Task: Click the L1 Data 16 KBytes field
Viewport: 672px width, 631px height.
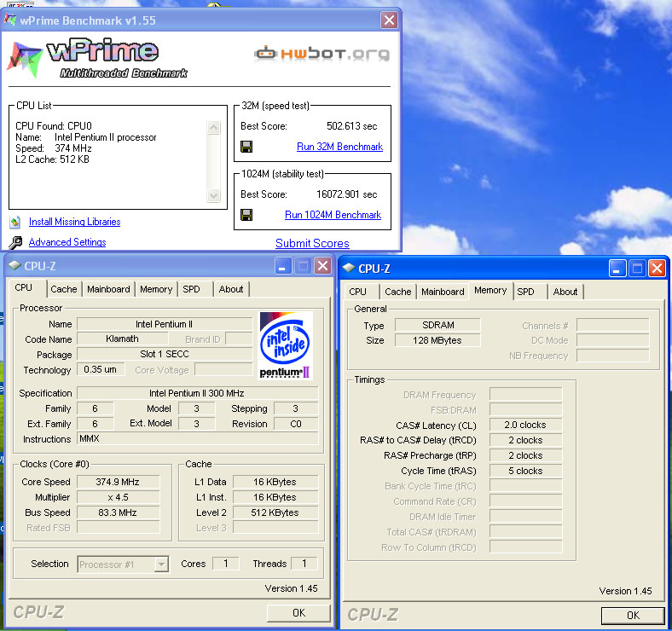Action: [275, 482]
